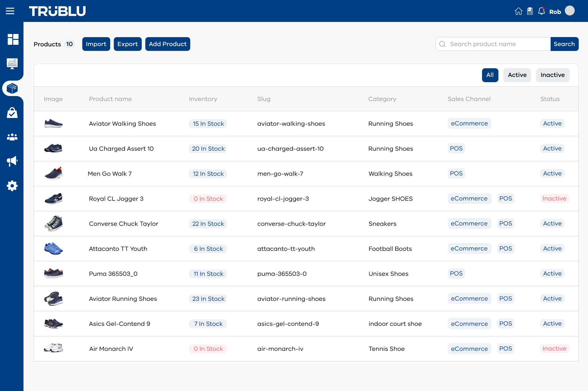Click 0 In Stock badge for Royal CL Jogger 3

coord(208,199)
